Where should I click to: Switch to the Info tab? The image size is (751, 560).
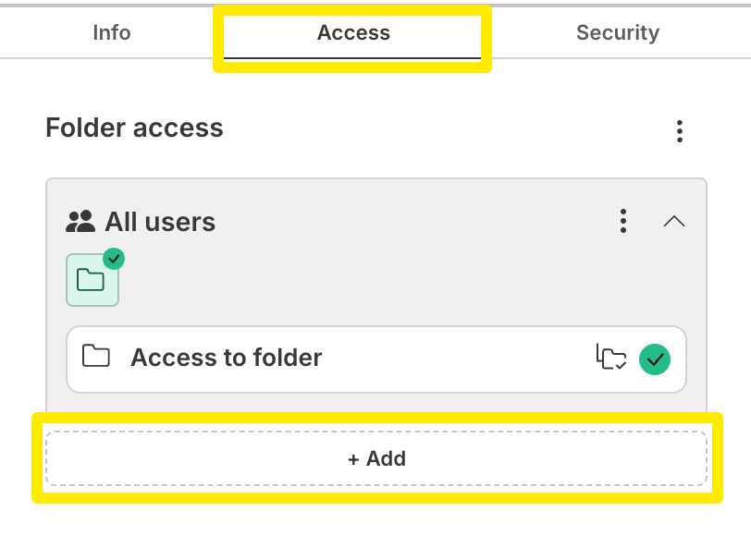click(112, 33)
